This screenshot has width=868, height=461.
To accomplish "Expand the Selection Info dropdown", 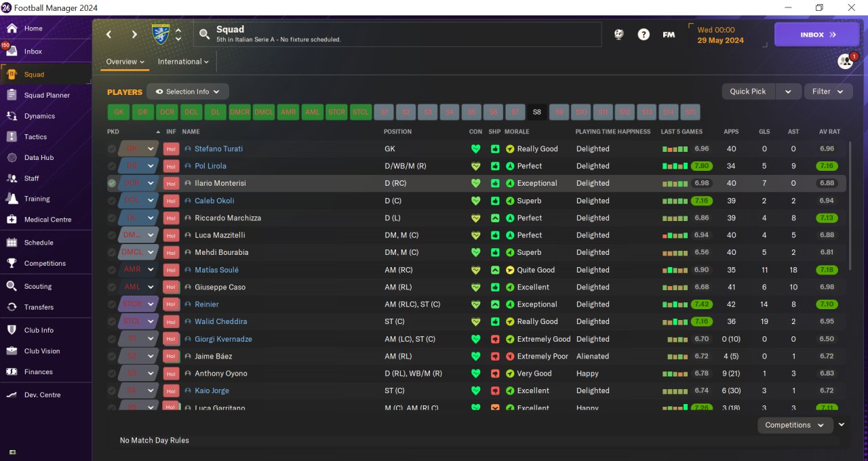I will pyautogui.click(x=188, y=92).
